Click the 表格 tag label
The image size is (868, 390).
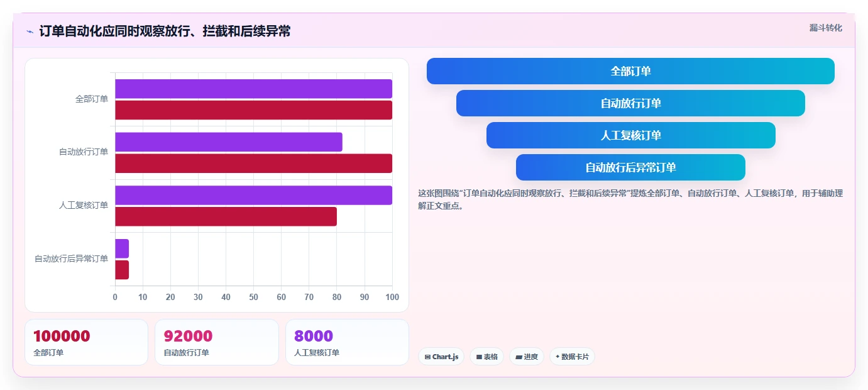[491, 357]
